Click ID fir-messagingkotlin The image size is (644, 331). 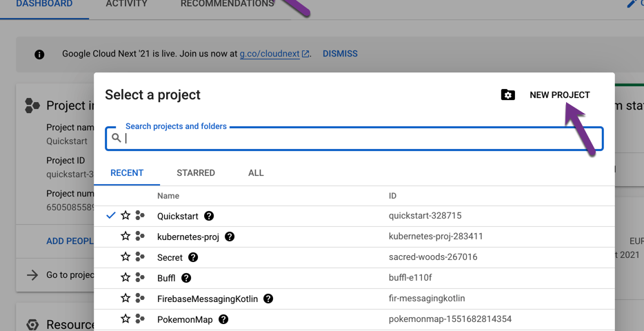pyautogui.click(x=427, y=299)
